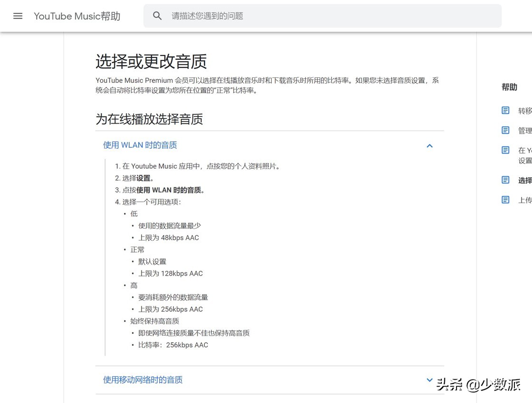Image resolution: width=532 pixels, height=403 pixels.
Task: Click the YouTube Music帮助 logo
Action: click(76, 16)
